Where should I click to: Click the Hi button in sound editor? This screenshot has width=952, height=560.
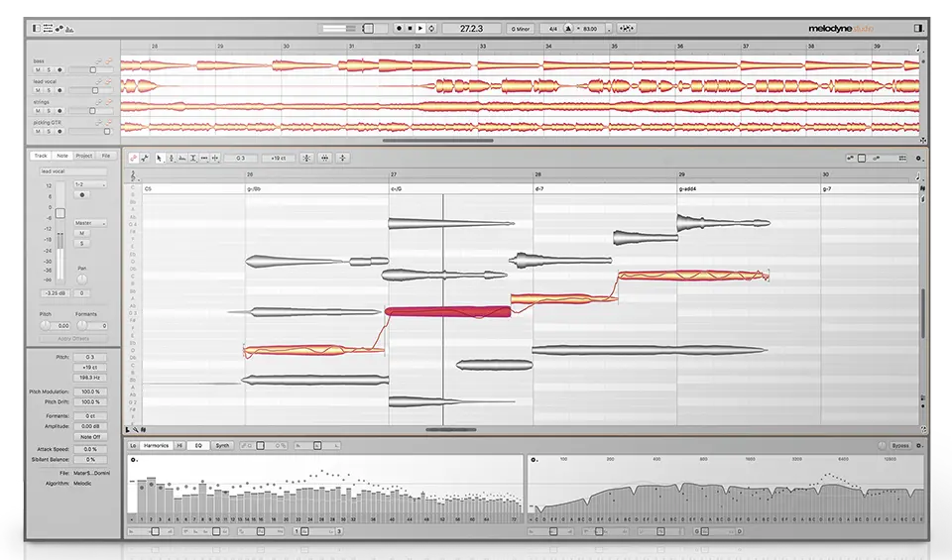point(179,446)
